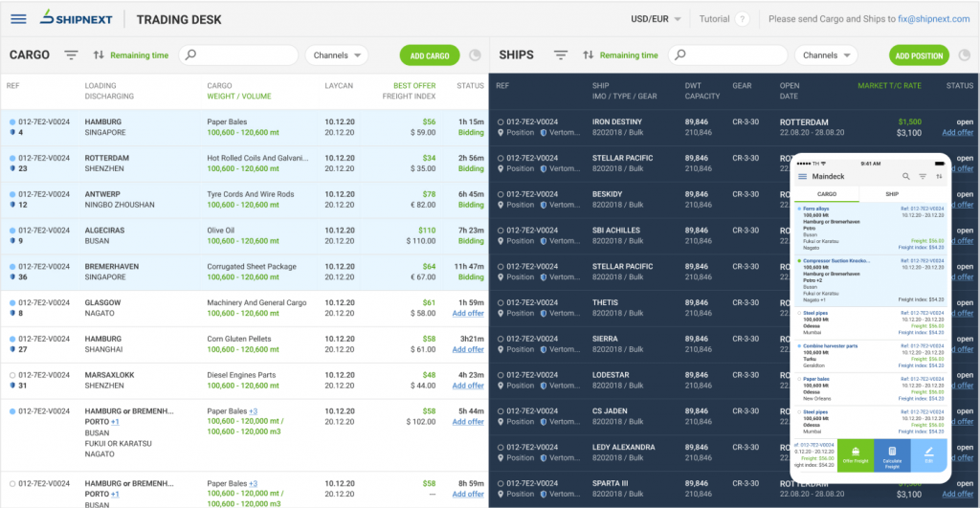
Task: Expand the Channels dropdown in the Ships panel
Action: coord(826,55)
